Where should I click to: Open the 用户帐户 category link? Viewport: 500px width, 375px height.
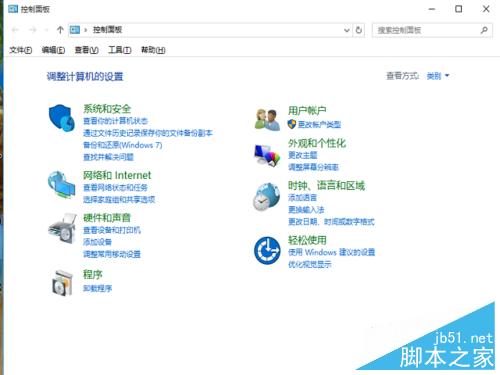[307, 111]
